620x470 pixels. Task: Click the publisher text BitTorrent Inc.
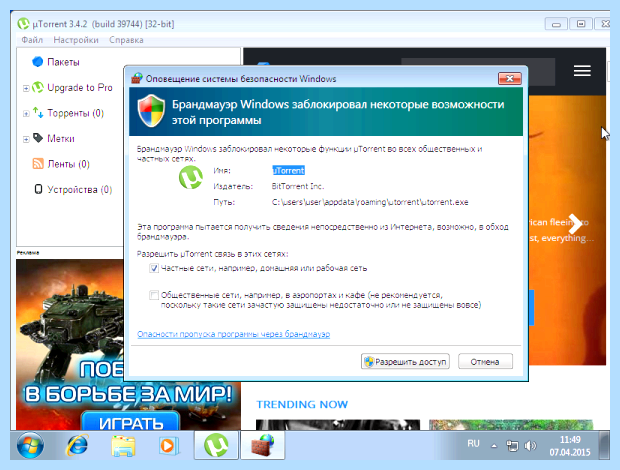click(298, 186)
